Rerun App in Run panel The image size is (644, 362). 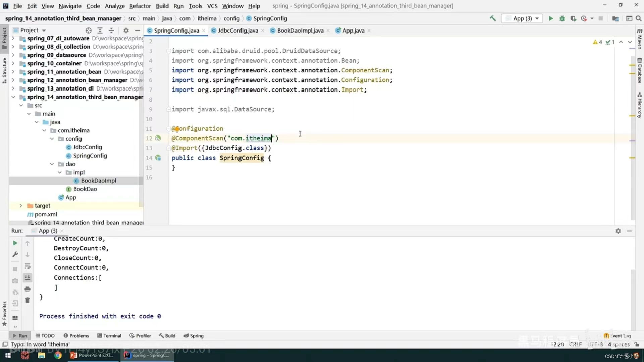pos(15,243)
